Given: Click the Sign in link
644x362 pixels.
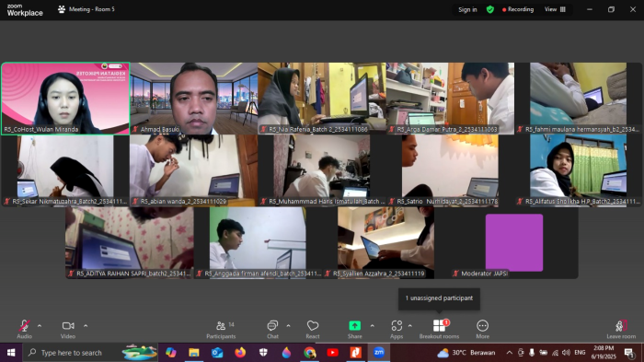Looking at the screenshot, I should click(x=467, y=9).
